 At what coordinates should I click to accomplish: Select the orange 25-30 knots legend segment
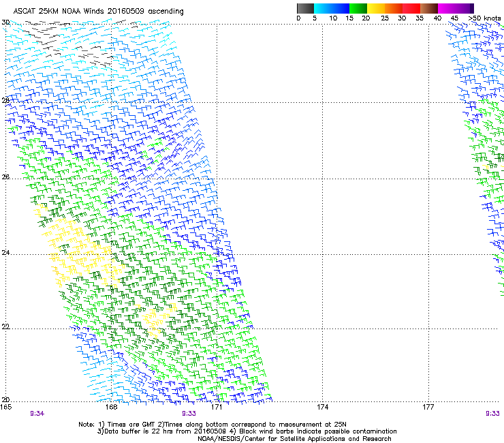coord(394,8)
